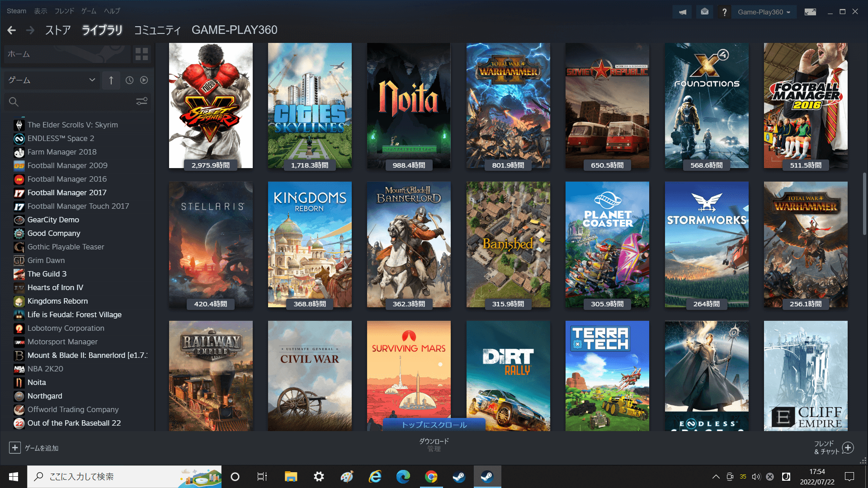
Task: Click the magnifier in the library search box
Action: pos(14,102)
